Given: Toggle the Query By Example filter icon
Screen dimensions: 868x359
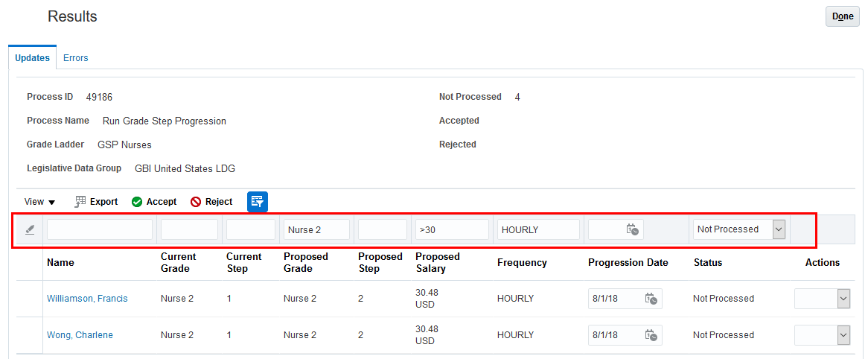Looking at the screenshot, I should tap(258, 202).
